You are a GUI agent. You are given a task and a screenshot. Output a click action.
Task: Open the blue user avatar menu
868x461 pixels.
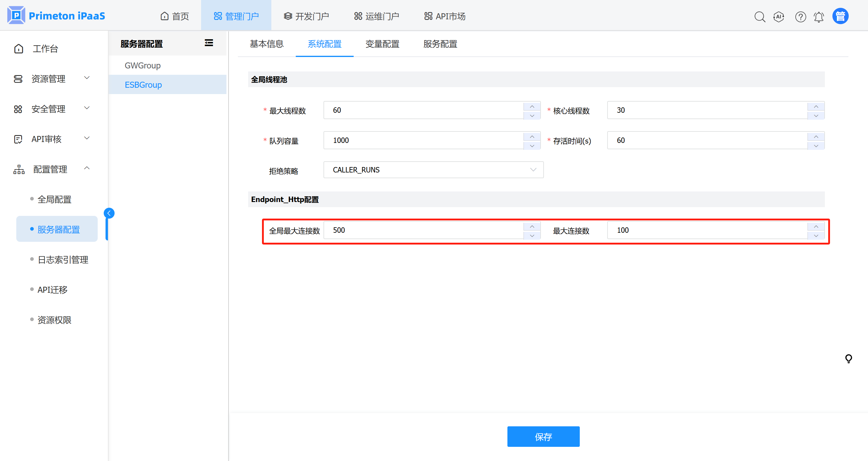coord(840,16)
